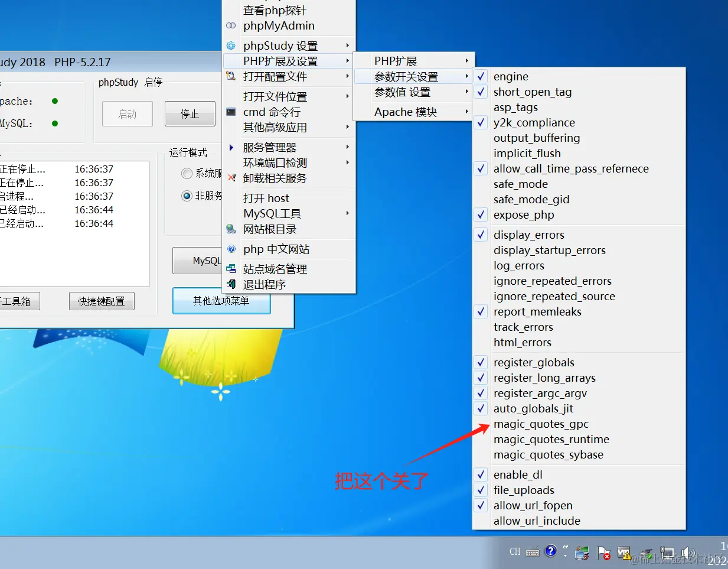Enable allow_url_include

pyautogui.click(x=579, y=521)
